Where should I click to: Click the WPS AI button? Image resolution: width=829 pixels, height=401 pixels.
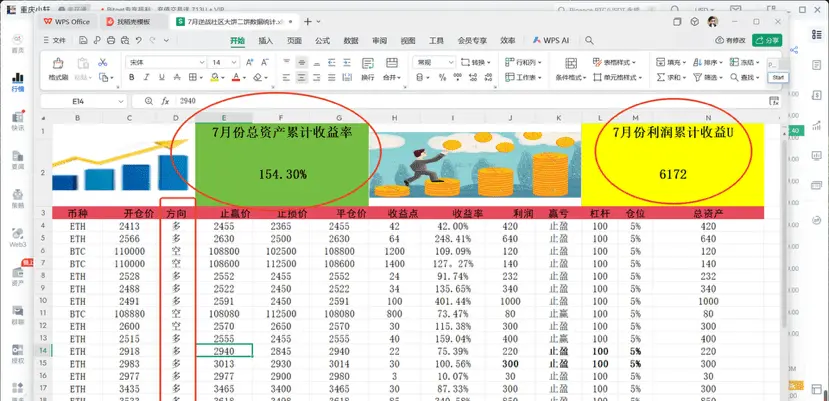click(x=550, y=41)
